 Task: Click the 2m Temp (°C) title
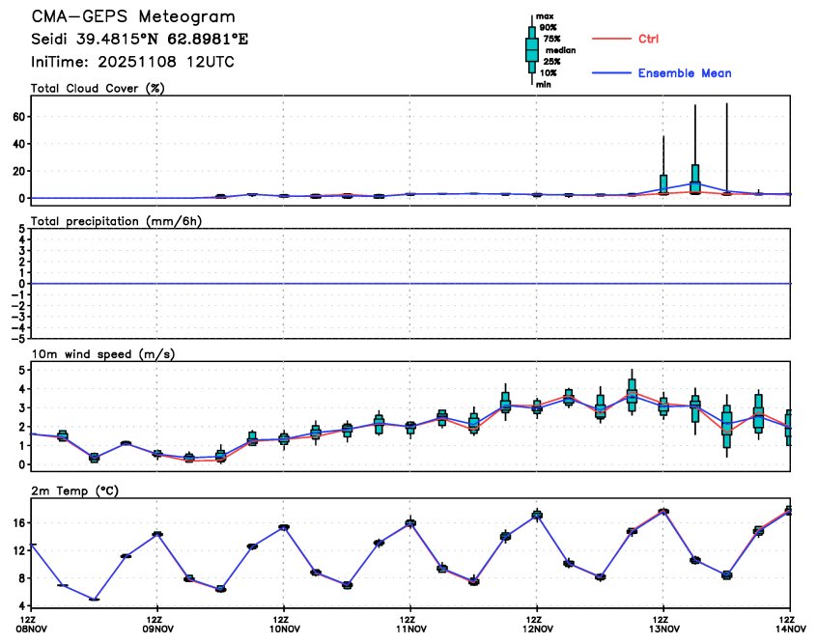click(75, 490)
